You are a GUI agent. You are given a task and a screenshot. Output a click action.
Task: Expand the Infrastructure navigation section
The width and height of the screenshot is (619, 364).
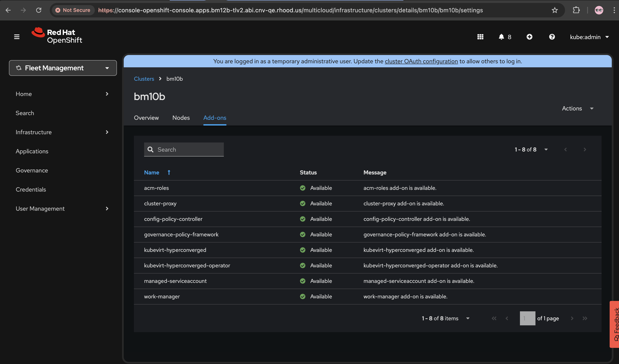[x=62, y=132]
